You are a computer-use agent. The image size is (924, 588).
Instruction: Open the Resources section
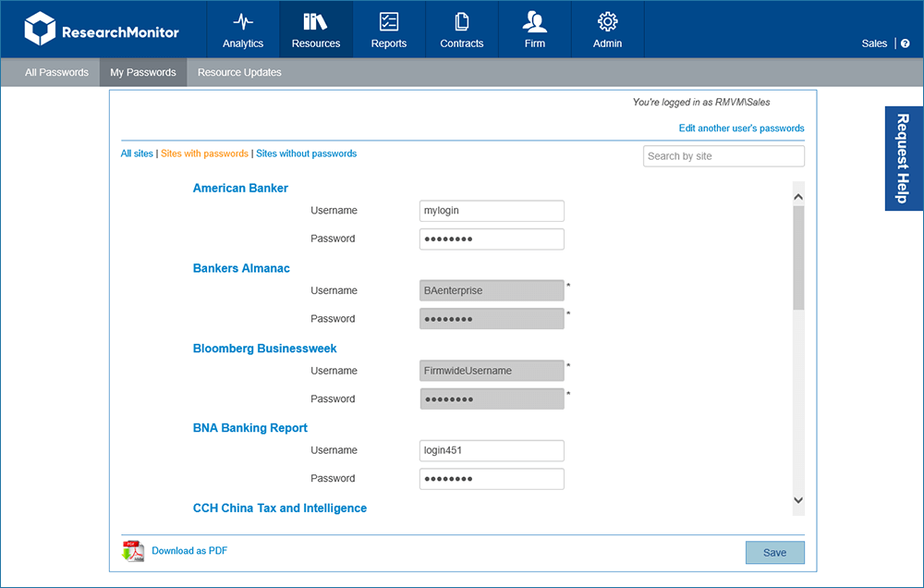pyautogui.click(x=316, y=30)
